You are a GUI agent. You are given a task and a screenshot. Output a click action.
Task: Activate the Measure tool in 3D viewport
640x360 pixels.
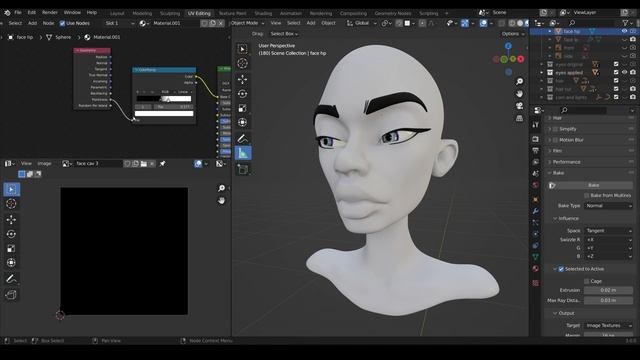[242, 153]
